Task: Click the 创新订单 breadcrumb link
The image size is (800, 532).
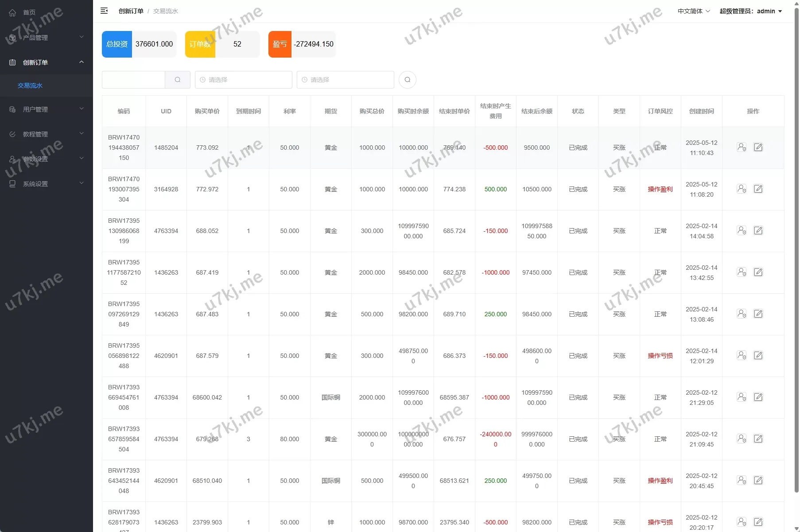Action: 131,11
